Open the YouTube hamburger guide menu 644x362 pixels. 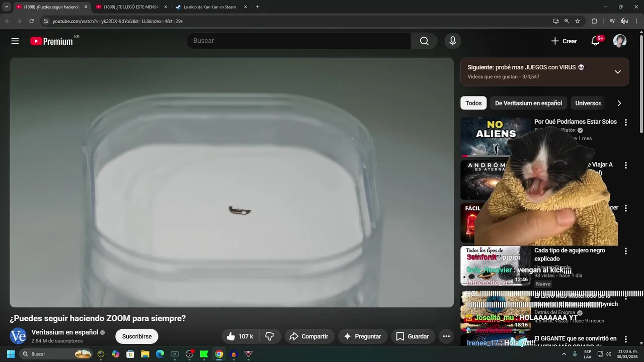(x=15, y=41)
